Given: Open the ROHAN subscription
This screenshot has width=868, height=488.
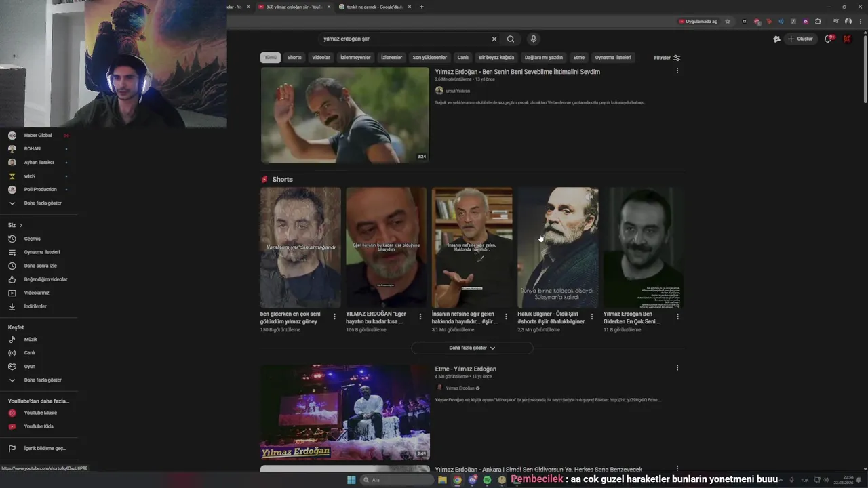Looking at the screenshot, I should click(x=38, y=149).
